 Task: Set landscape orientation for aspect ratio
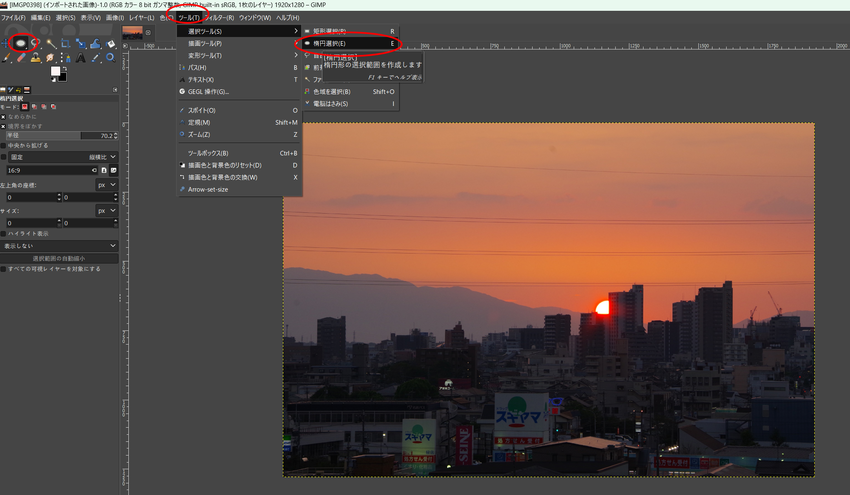pyautogui.click(x=113, y=170)
